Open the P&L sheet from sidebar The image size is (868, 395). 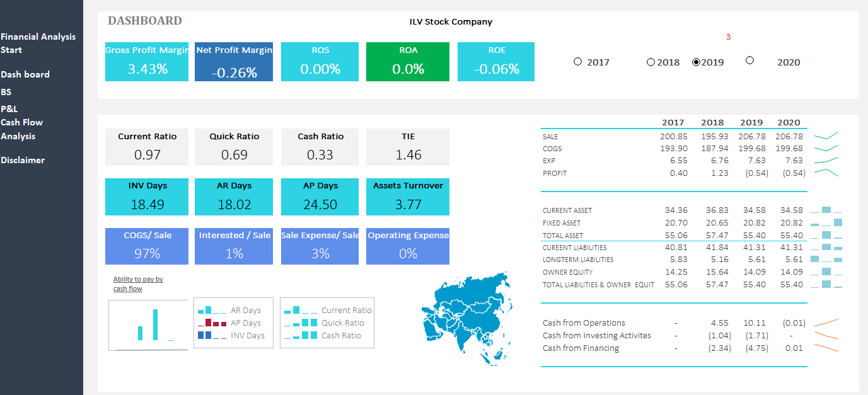[9, 108]
